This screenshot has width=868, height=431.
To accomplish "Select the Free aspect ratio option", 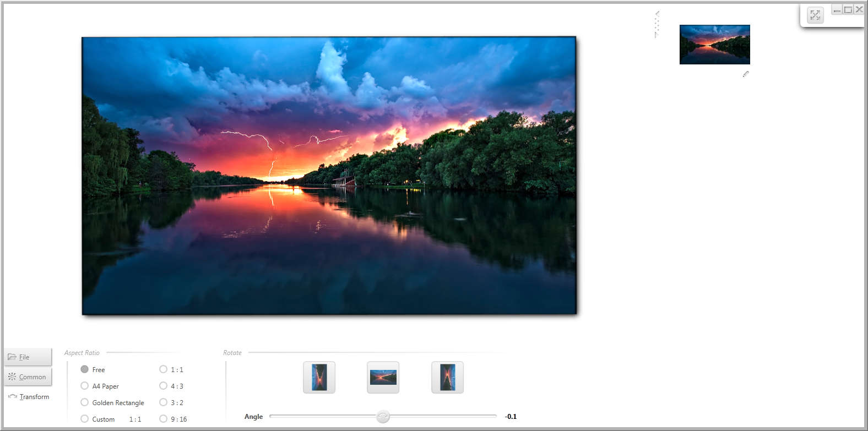I will click(x=85, y=369).
